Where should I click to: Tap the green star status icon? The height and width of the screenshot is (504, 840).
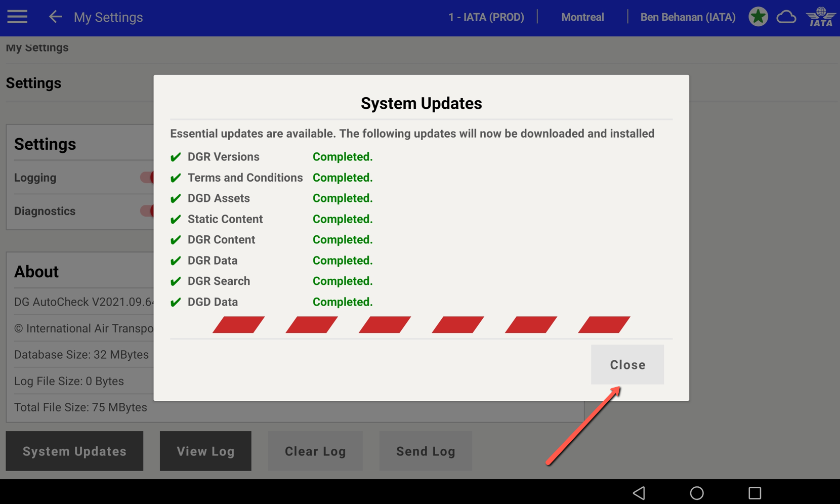(758, 17)
